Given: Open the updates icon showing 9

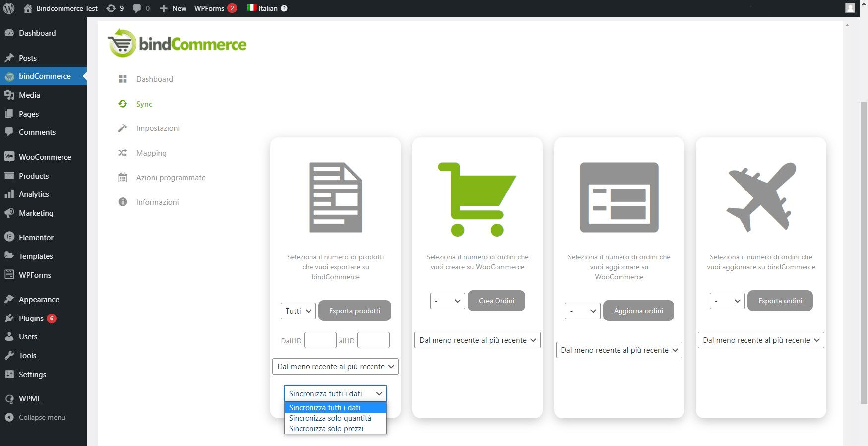Looking at the screenshot, I should click(x=115, y=8).
